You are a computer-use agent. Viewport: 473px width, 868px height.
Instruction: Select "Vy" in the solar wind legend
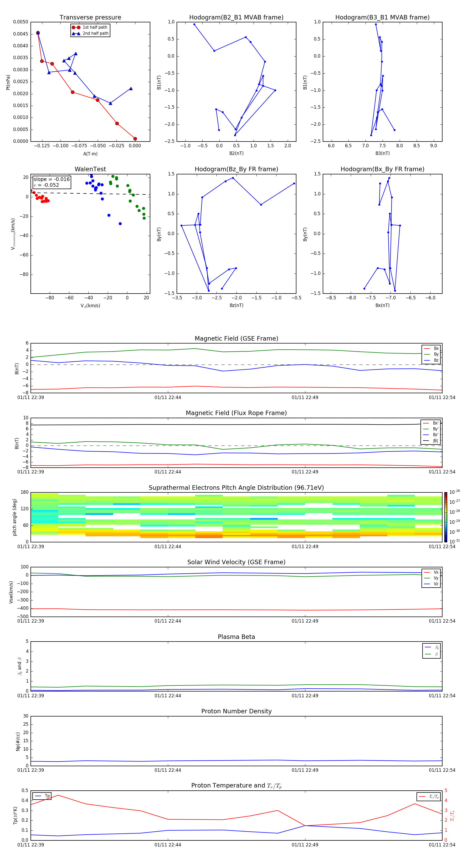pyautogui.click(x=431, y=578)
